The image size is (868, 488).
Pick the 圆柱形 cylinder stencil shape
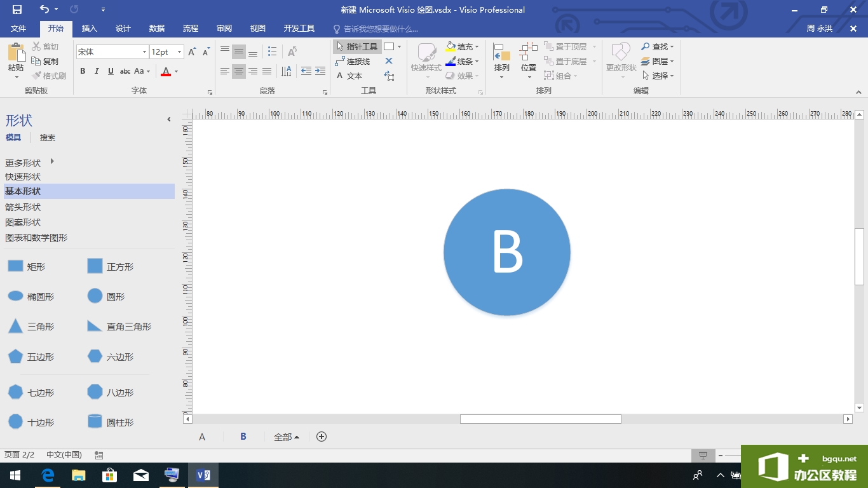coord(111,422)
